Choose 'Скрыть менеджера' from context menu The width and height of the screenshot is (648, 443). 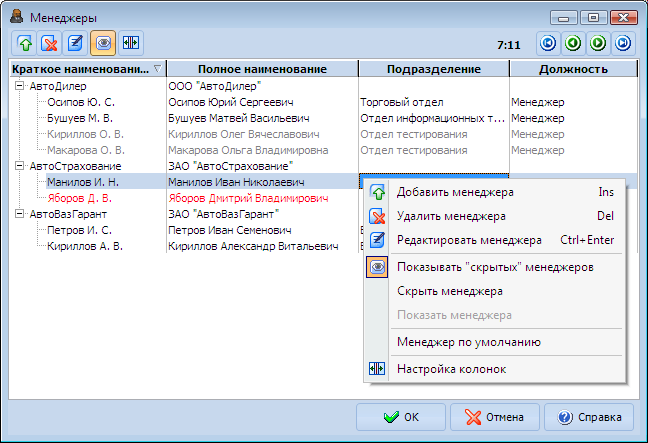pyautogui.click(x=449, y=291)
